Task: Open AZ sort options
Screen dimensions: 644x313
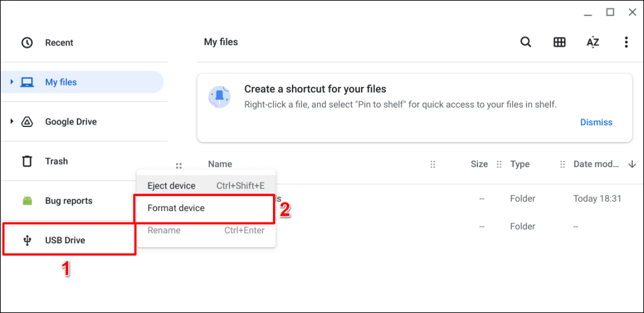Action: click(592, 42)
